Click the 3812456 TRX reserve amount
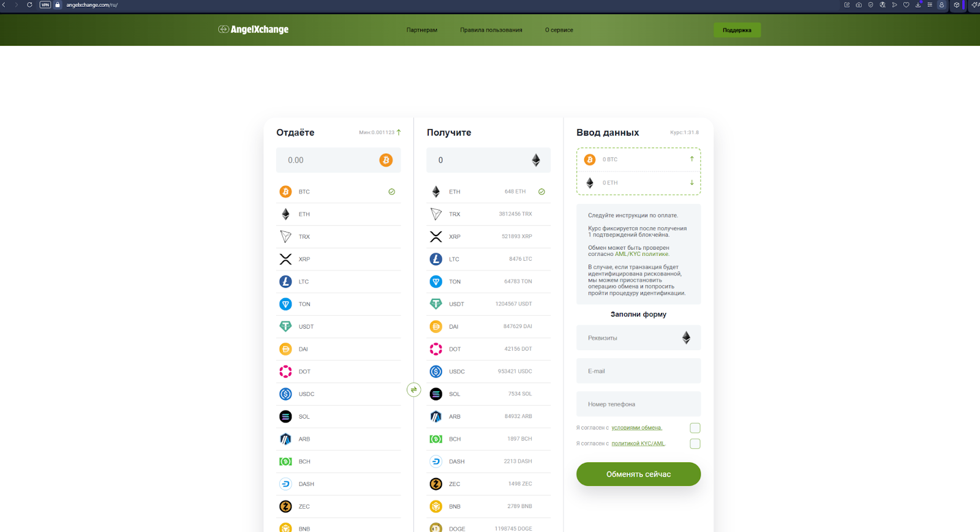The height and width of the screenshot is (532, 980). coord(515,214)
